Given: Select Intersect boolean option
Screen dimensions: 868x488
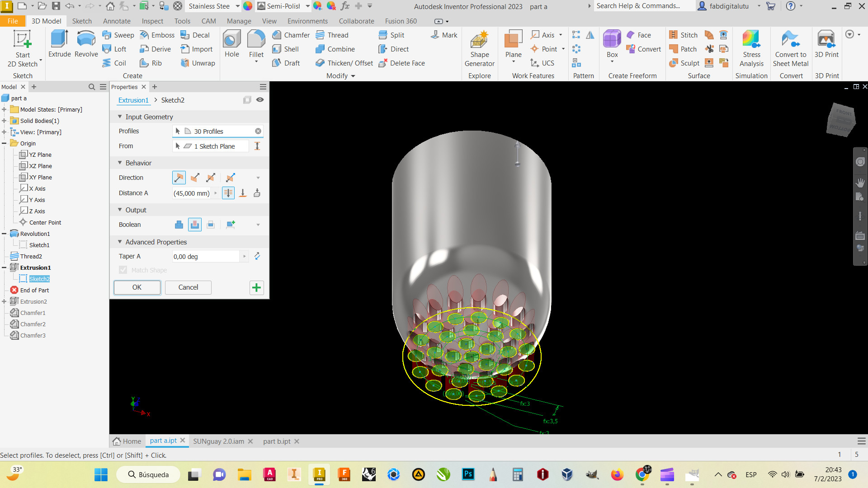Looking at the screenshot, I should (211, 225).
